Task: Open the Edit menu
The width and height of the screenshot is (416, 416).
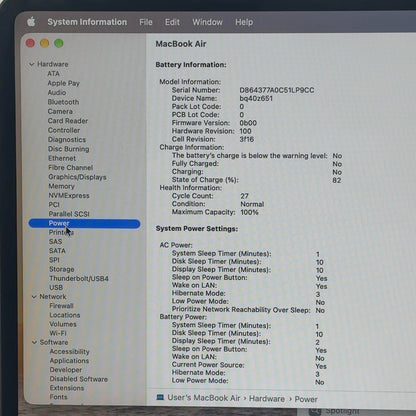Action: pyautogui.click(x=172, y=22)
